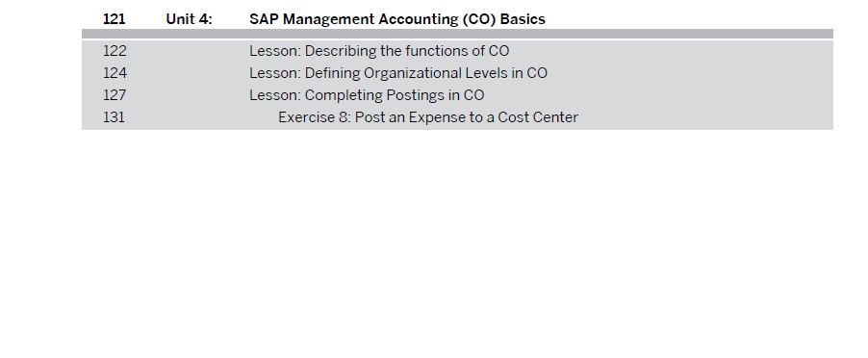Screen dimensions: 868x358
Task: Click the SAP Management Accounting (CO) Basics title
Action: pos(396,19)
